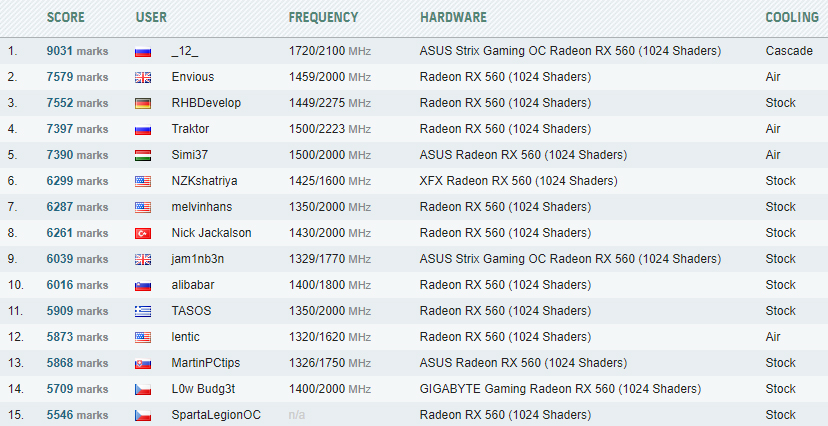This screenshot has height=426, width=828.
Task: Click the HARDWARE column header
Action: (454, 17)
